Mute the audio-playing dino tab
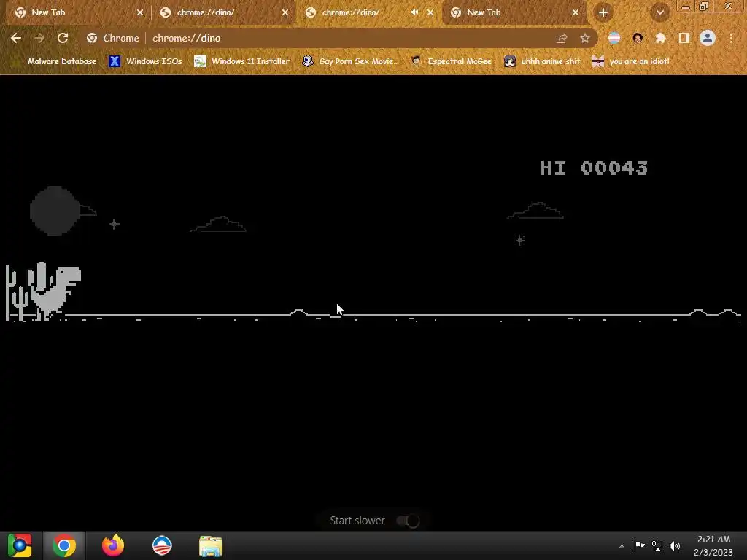This screenshot has height=560, width=747. coord(414,12)
